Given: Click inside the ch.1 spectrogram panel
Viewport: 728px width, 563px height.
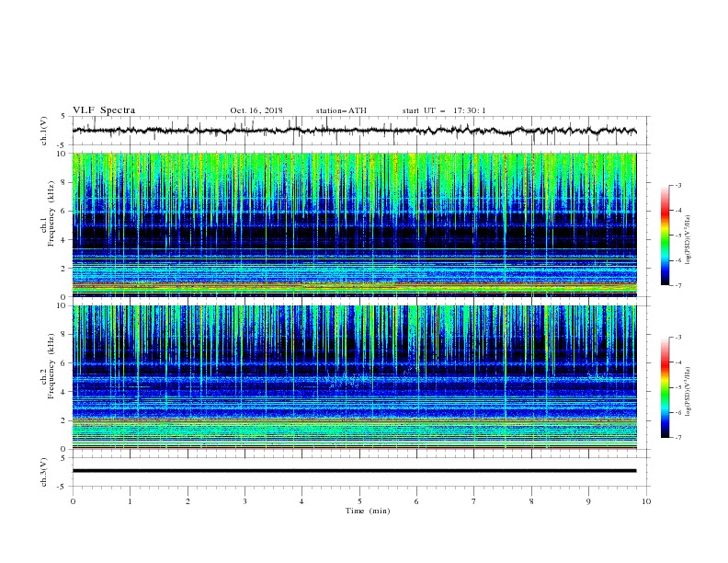Looking at the screenshot, I should pyautogui.click(x=354, y=224).
